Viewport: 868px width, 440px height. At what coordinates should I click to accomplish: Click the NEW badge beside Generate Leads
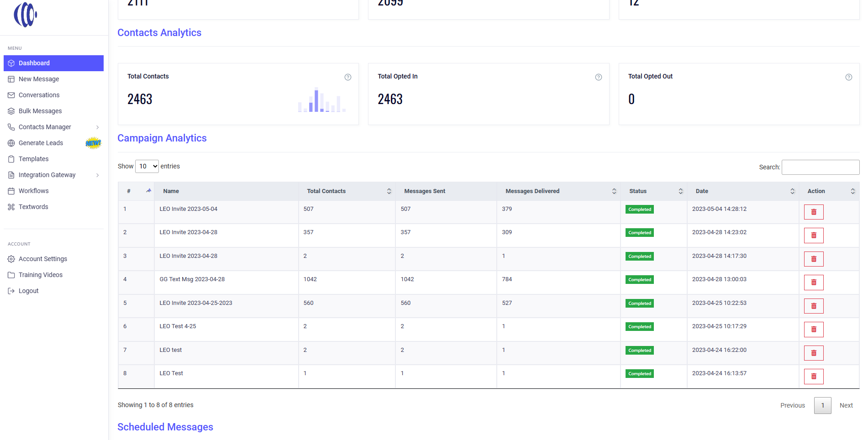[93, 143]
